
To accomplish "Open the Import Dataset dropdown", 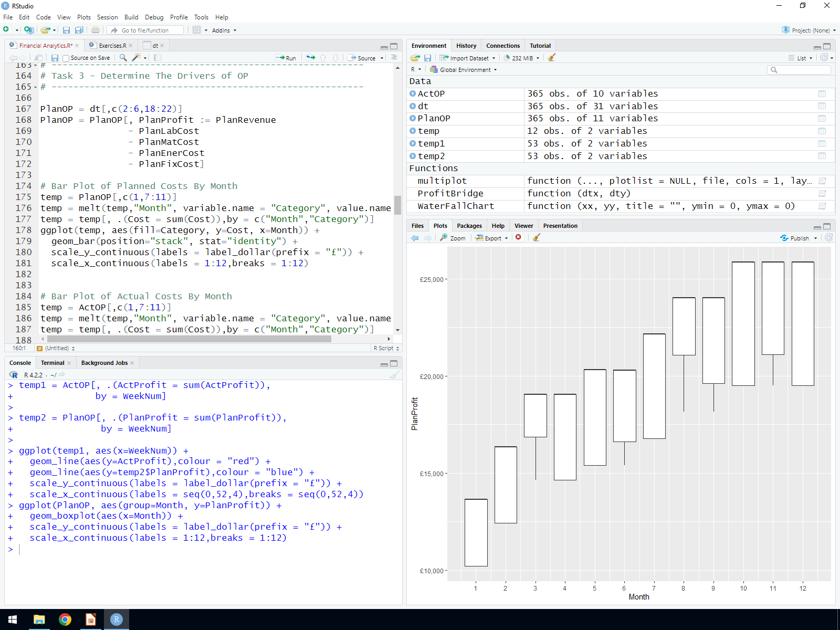I will click(467, 58).
